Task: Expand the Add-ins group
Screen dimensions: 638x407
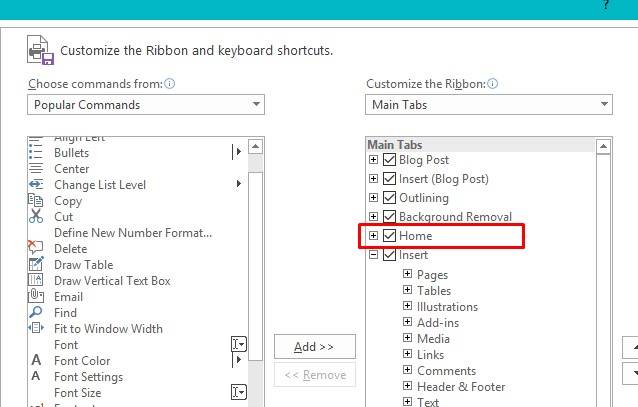Action: tap(407, 322)
